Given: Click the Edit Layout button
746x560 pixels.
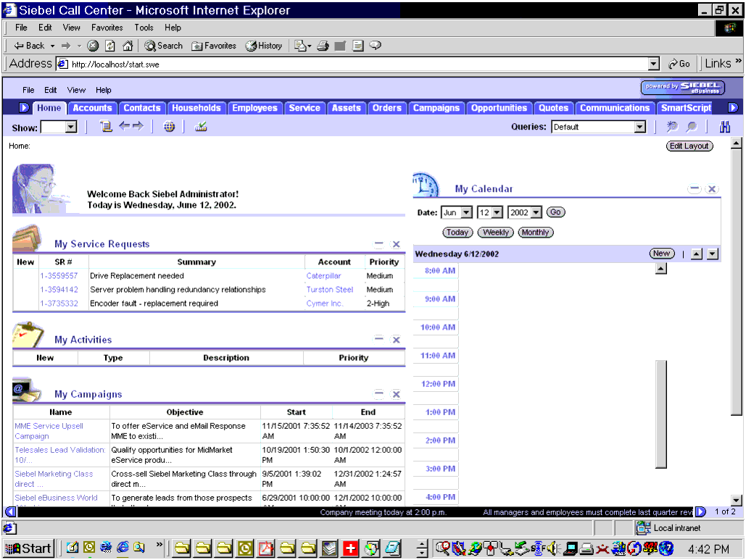Looking at the screenshot, I should pyautogui.click(x=689, y=146).
